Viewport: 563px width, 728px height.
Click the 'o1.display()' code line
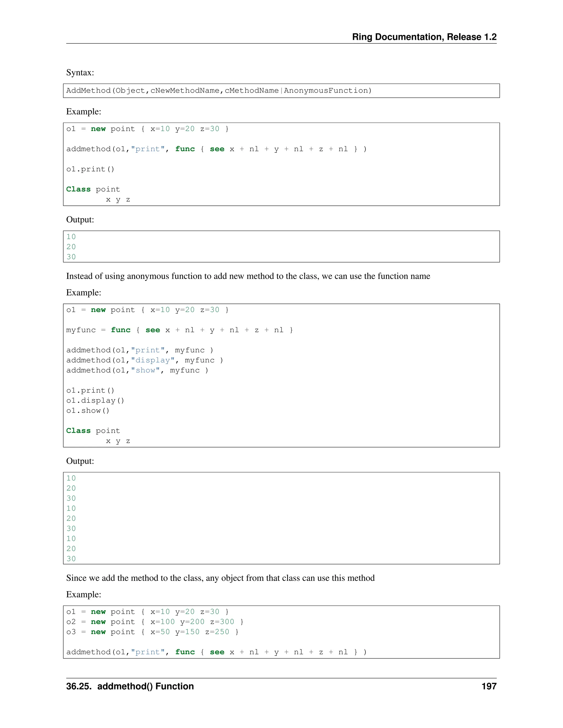pos(95,401)
